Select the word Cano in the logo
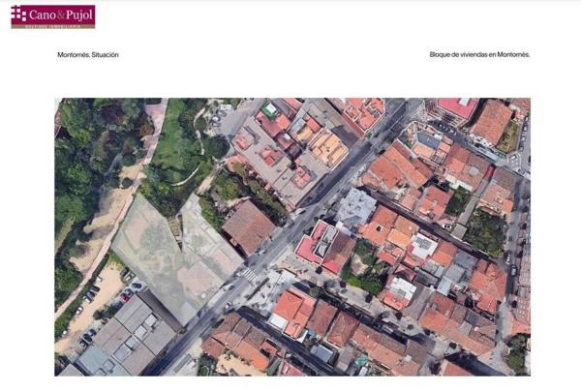The width and height of the screenshot is (581, 392). point(45,14)
